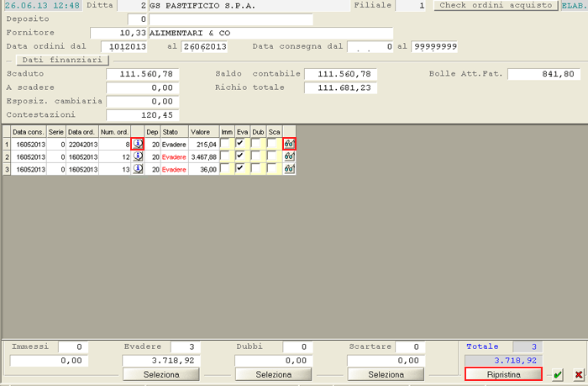Click Seleziona under Evadere
This screenshot has width=588, height=386.
click(x=161, y=374)
